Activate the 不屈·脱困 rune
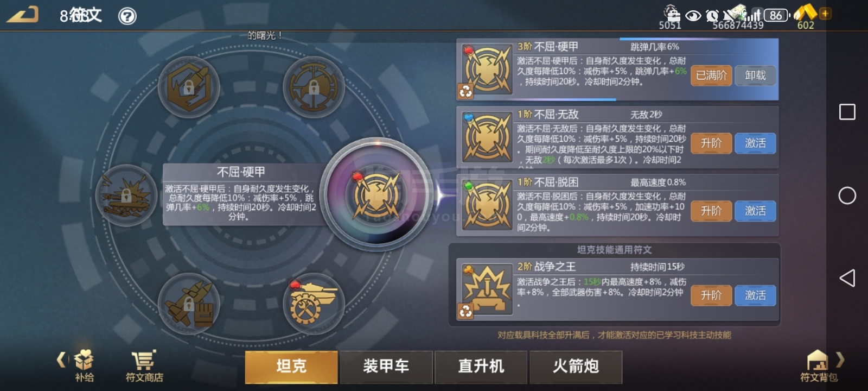Image resolution: width=868 pixels, height=391 pixels. 755,211
